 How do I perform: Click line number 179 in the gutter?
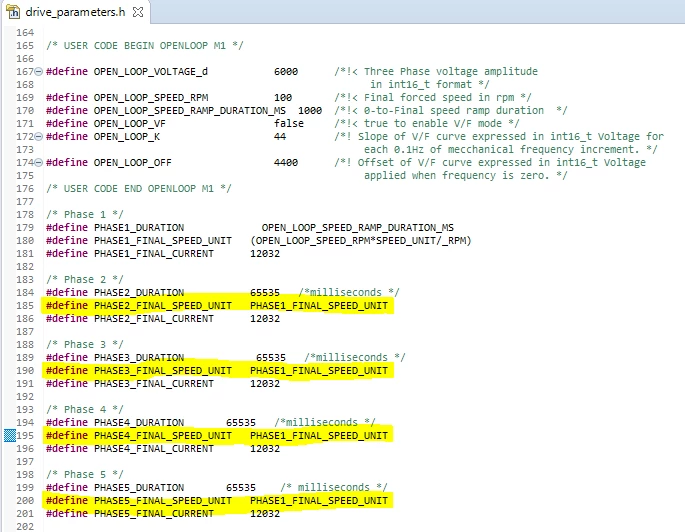click(25, 228)
